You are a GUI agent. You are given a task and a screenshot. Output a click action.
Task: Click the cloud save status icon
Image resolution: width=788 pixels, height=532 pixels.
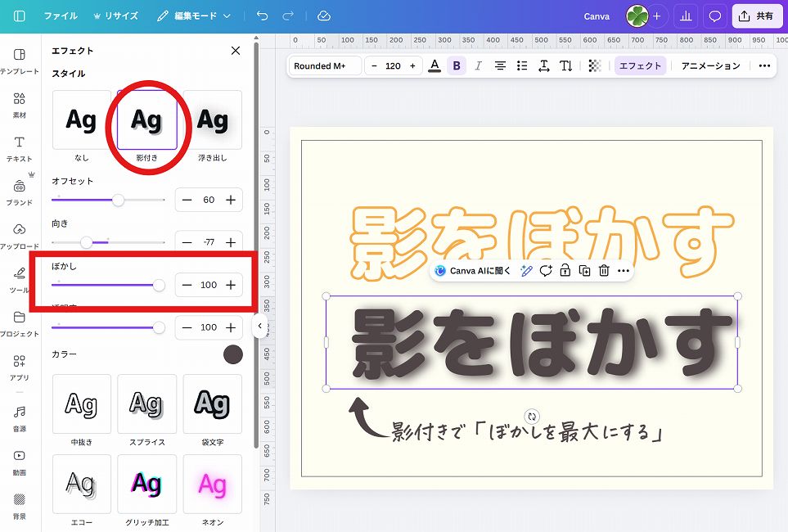pos(323,16)
